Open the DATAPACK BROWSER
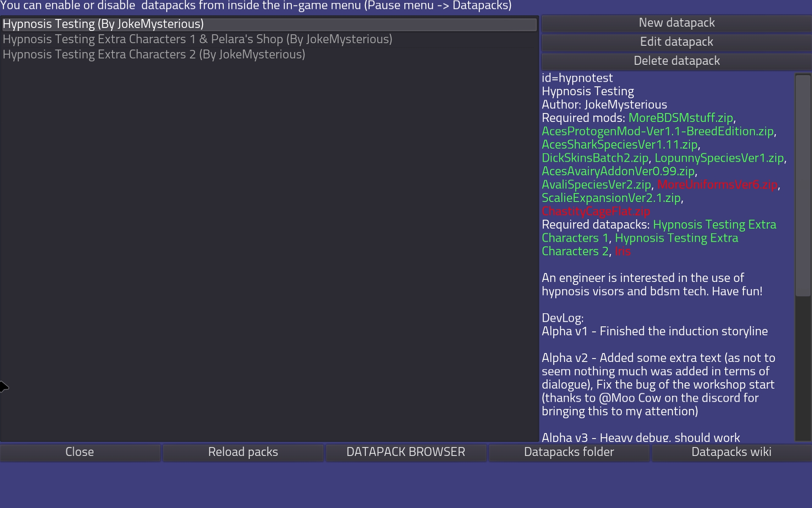 pyautogui.click(x=405, y=452)
